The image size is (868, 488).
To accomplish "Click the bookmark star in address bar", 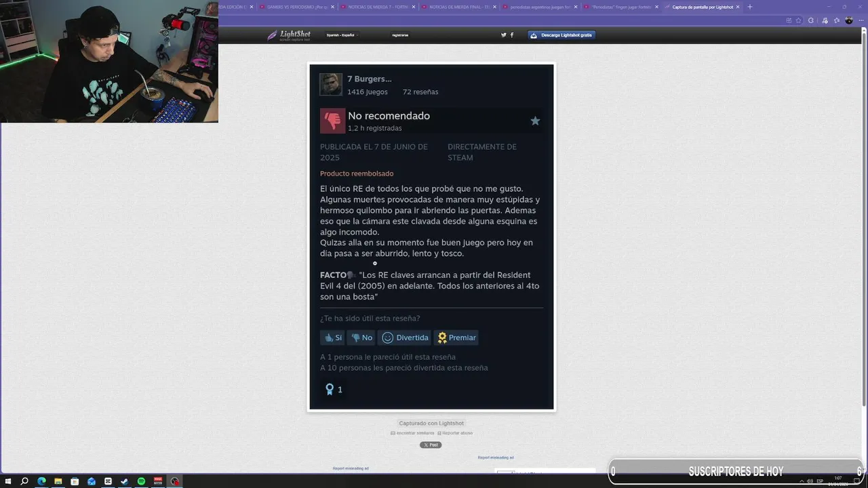I will [798, 20].
